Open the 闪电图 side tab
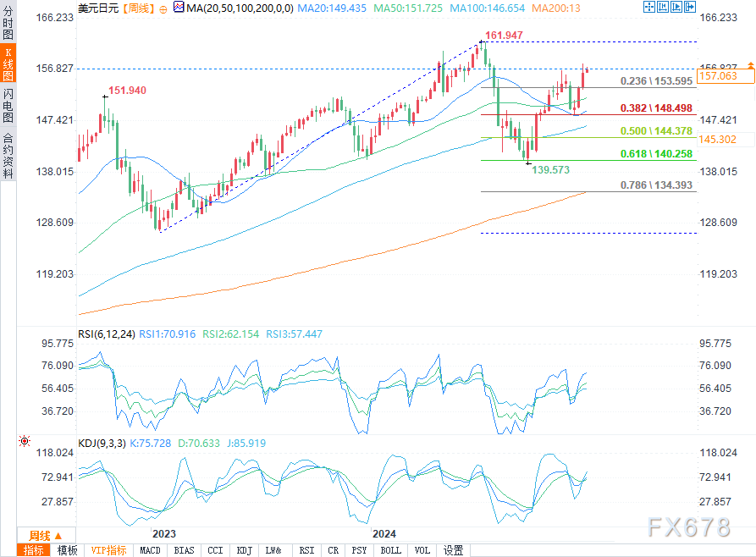The width and height of the screenshot is (756, 557). 8,106
